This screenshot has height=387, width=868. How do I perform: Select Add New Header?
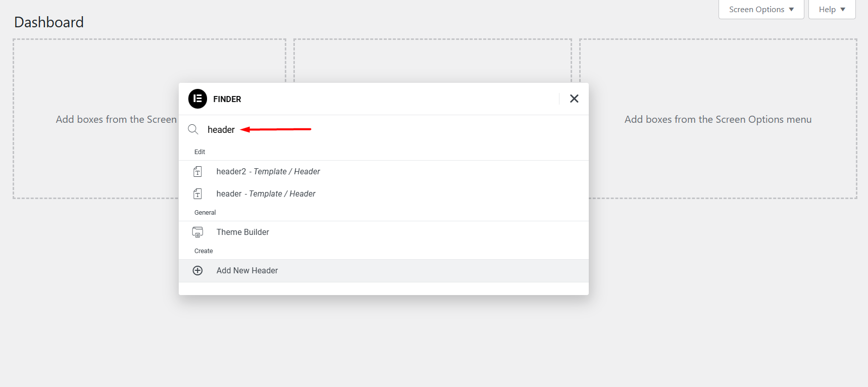tap(384, 271)
